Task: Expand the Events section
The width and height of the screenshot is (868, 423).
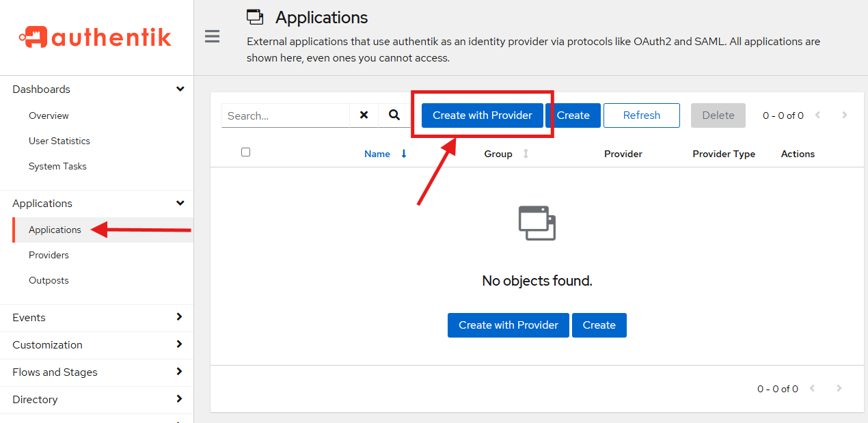Action: 180,317
